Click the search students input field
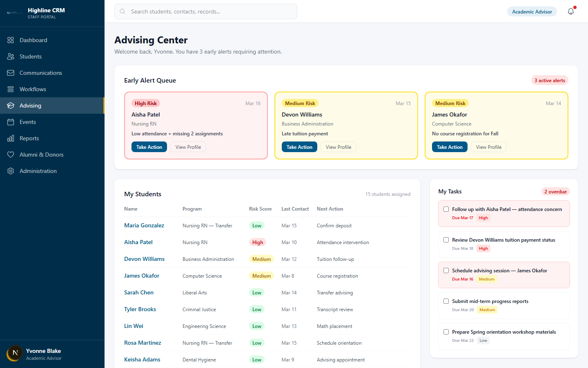 pos(205,11)
